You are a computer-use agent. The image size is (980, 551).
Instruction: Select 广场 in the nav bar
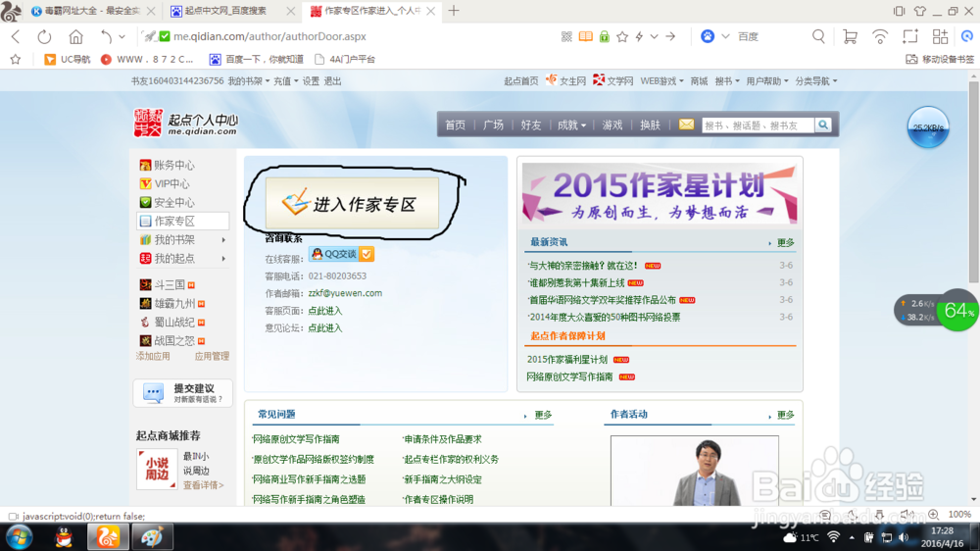click(493, 125)
